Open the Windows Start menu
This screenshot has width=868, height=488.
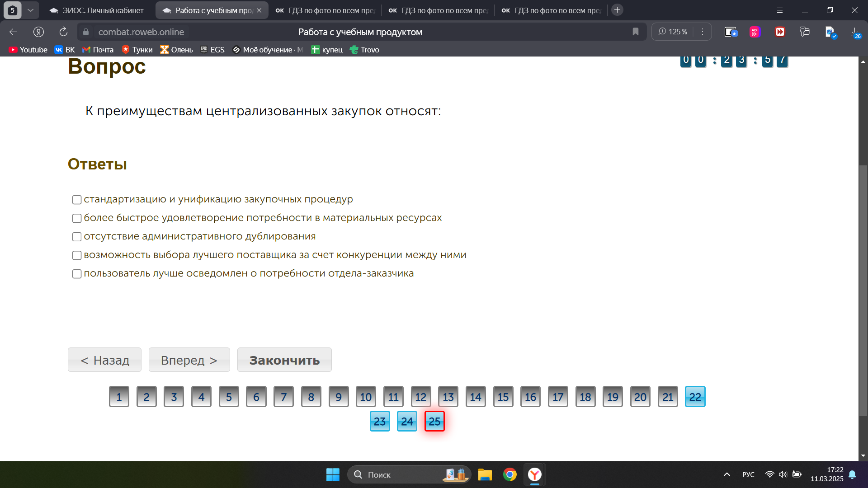coord(333,474)
